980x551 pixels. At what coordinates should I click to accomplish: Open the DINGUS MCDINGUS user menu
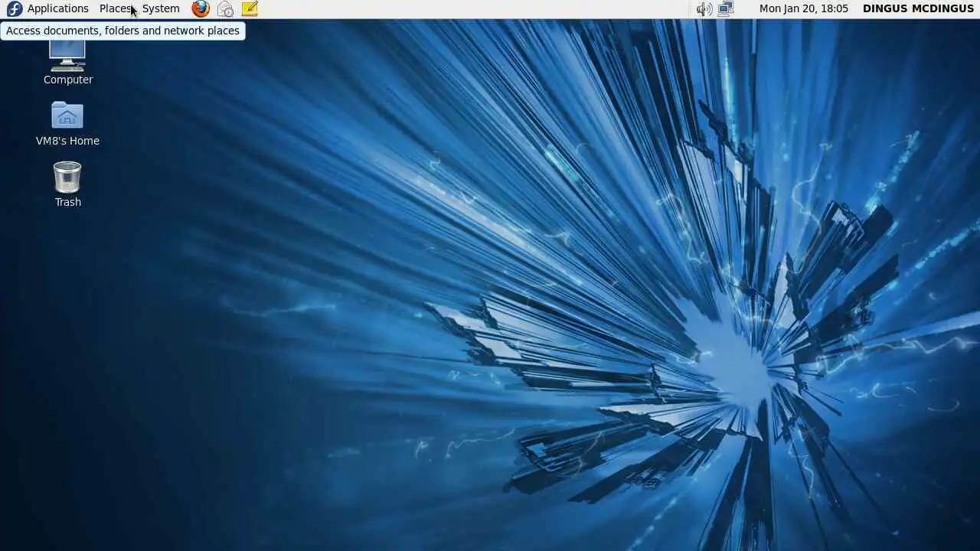pyautogui.click(x=918, y=8)
